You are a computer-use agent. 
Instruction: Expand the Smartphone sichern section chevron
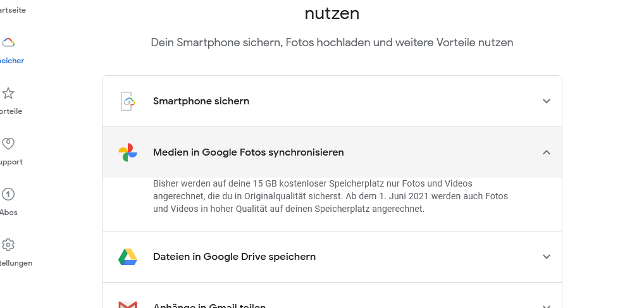[546, 101]
